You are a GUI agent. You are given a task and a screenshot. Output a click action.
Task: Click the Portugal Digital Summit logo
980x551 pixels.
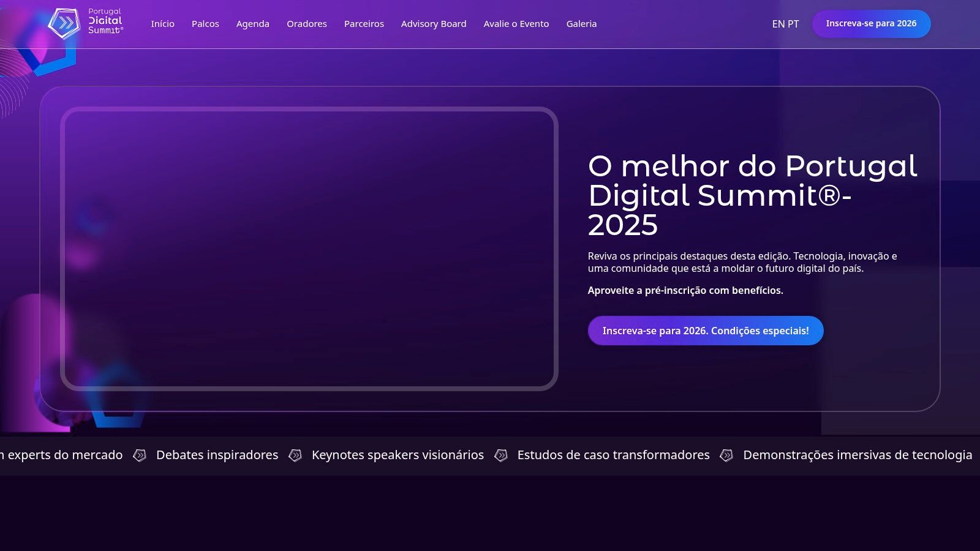(x=86, y=21)
